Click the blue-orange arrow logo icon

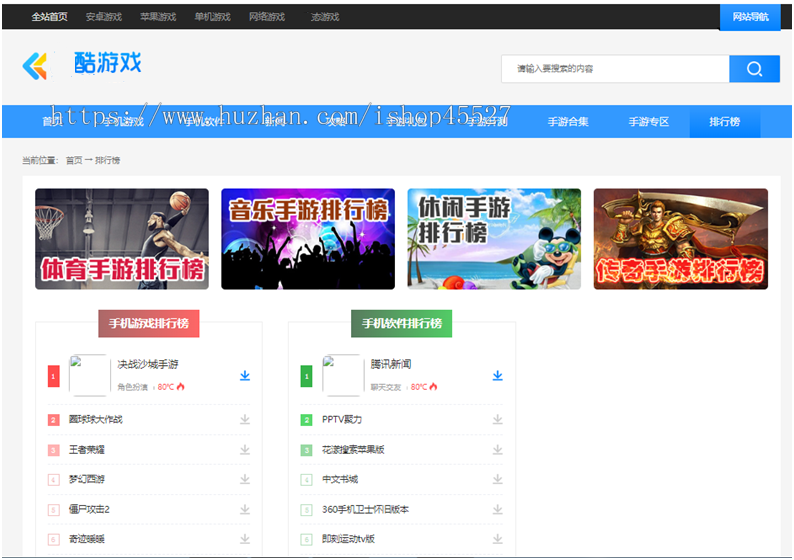(x=35, y=66)
